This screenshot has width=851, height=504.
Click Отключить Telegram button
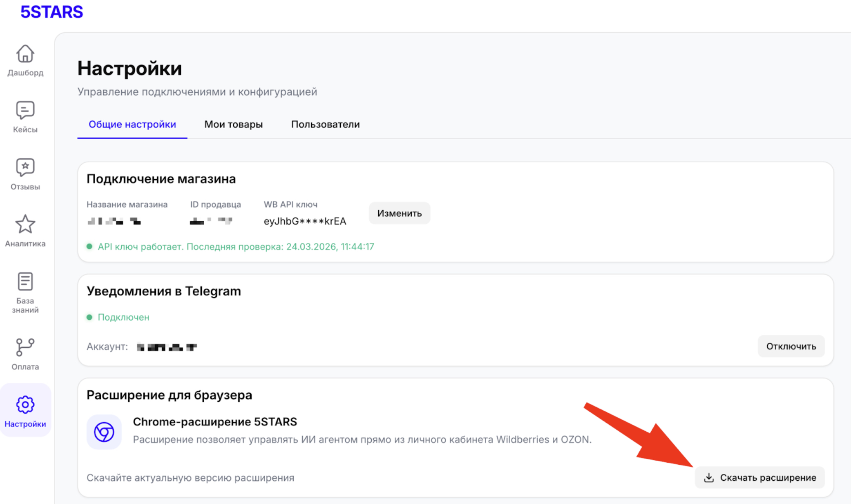click(x=791, y=346)
